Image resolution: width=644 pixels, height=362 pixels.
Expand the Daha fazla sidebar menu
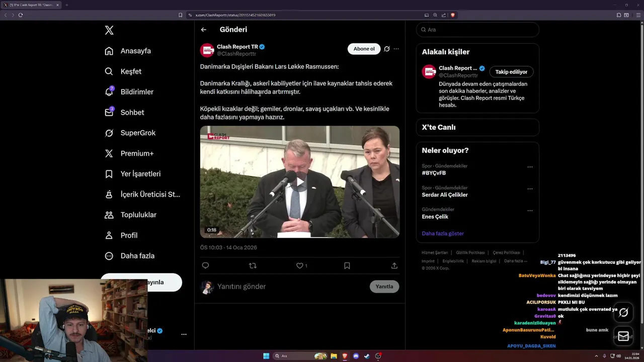pos(130,256)
